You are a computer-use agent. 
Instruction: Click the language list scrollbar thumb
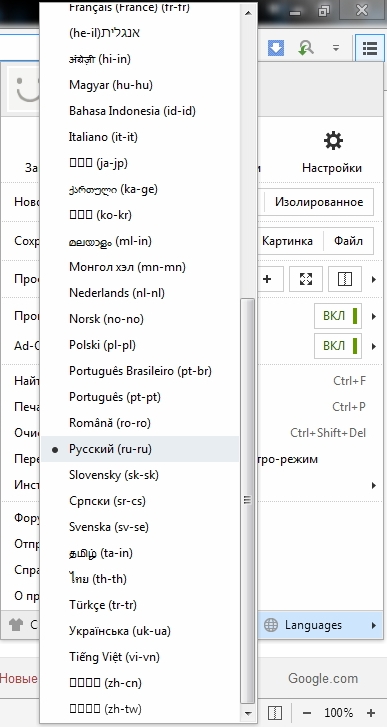coord(247,500)
